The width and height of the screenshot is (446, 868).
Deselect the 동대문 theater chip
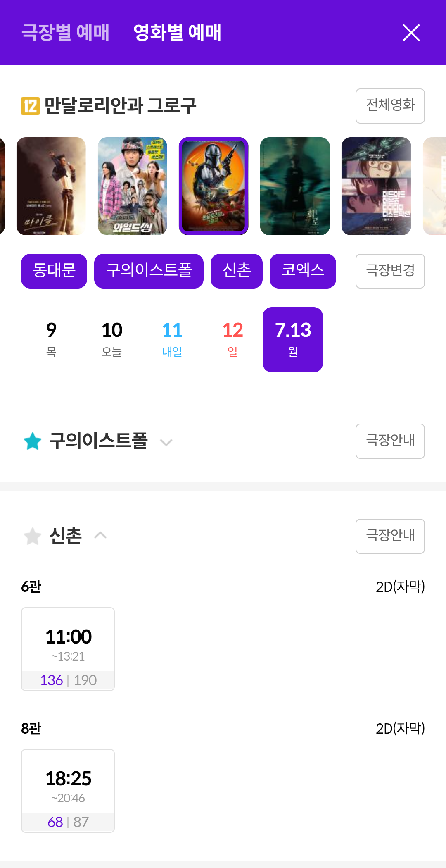coord(54,271)
